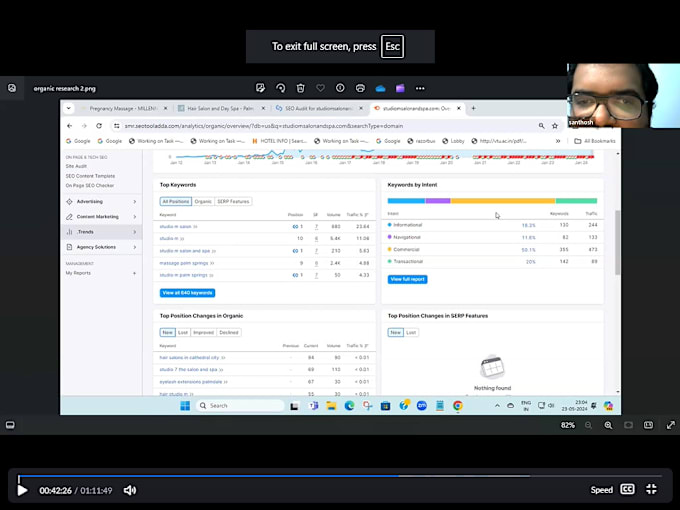Select the All Positions filter in Top Keywords
Image resolution: width=680 pixels, height=510 pixels.
coord(176,202)
